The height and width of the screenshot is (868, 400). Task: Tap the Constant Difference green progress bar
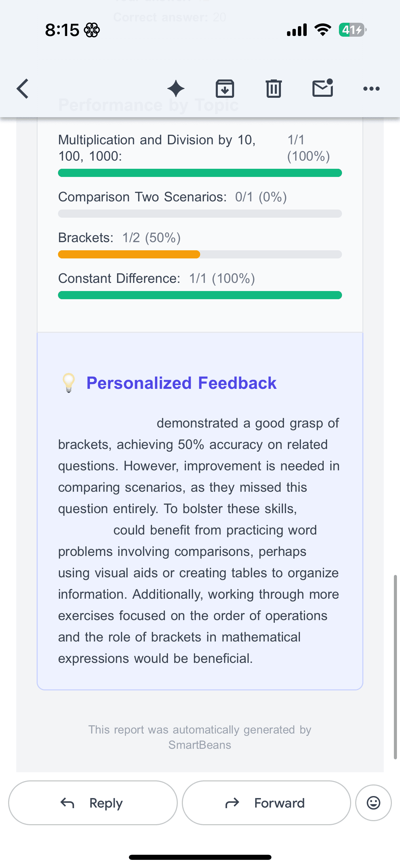click(x=200, y=295)
